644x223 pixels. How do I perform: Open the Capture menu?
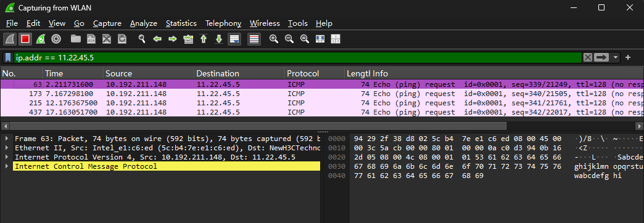pyautogui.click(x=107, y=23)
